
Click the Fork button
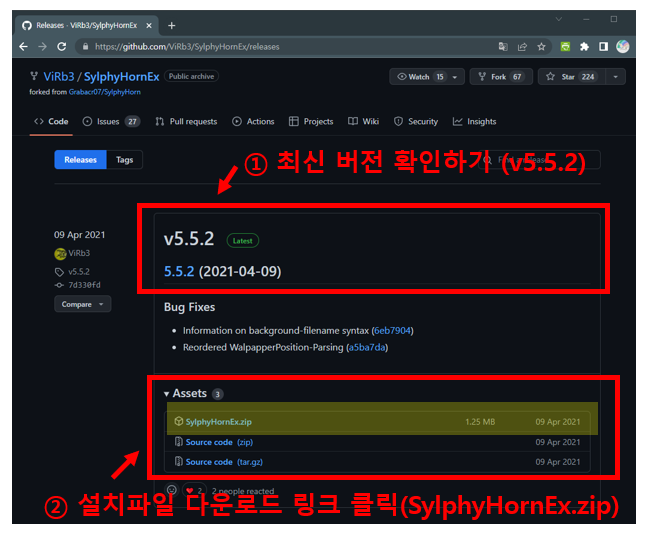501,77
